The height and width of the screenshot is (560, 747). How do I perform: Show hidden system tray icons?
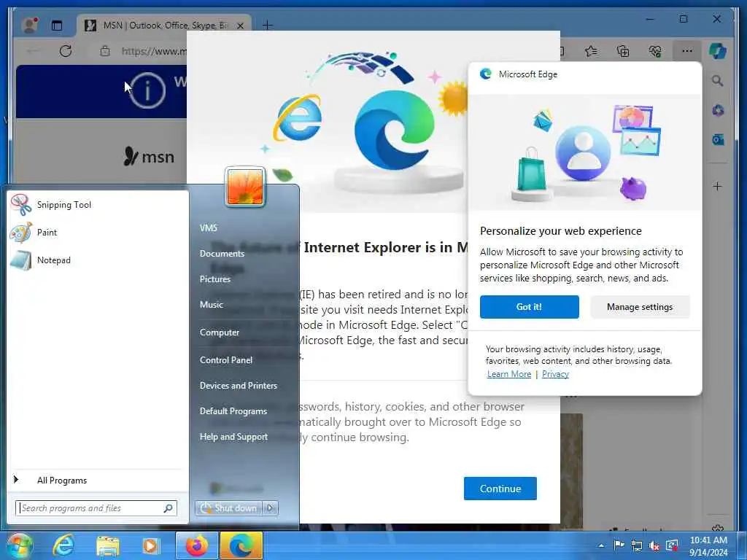[601, 545]
